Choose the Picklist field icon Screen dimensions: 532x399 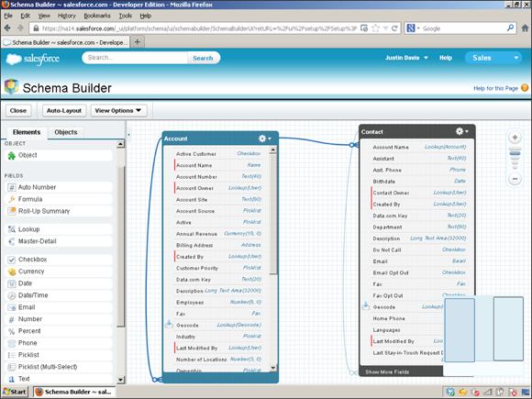(12, 355)
